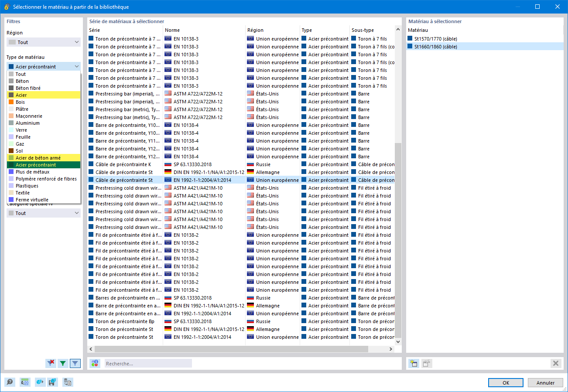Click the blue Ferme virtuelle color swatch
Viewport: 568px width, 392px height.
(x=11, y=200)
